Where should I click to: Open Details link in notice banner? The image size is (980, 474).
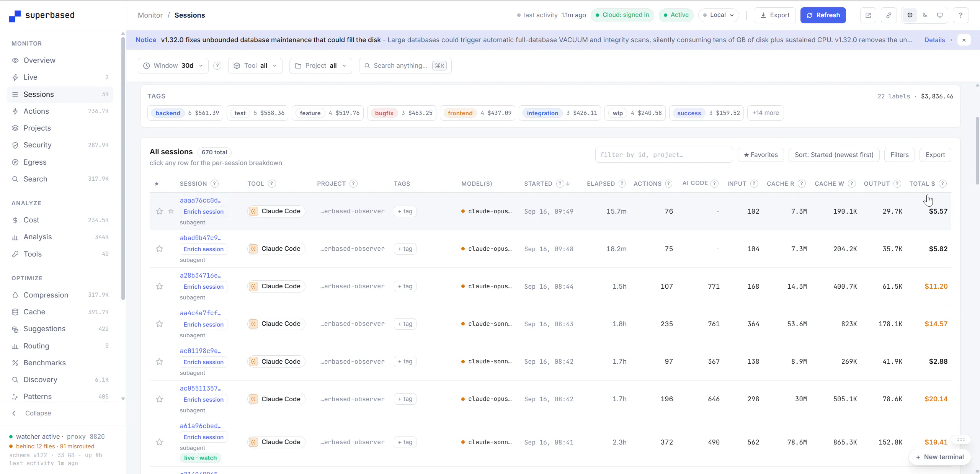pyautogui.click(x=938, y=40)
